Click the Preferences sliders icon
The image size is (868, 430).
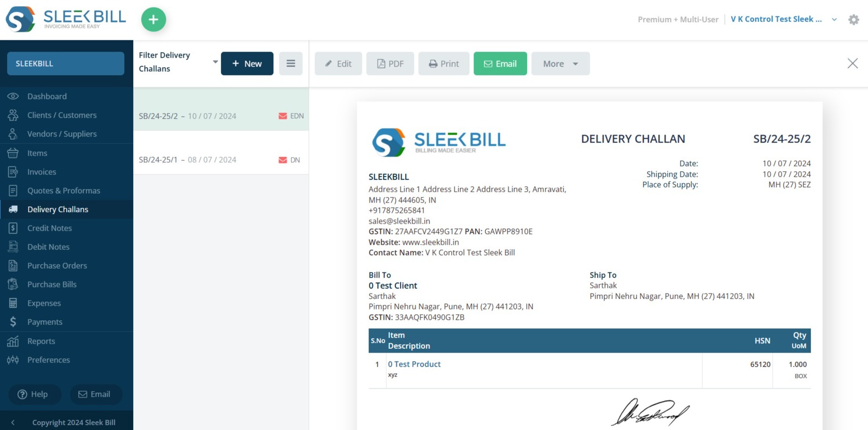coord(13,360)
